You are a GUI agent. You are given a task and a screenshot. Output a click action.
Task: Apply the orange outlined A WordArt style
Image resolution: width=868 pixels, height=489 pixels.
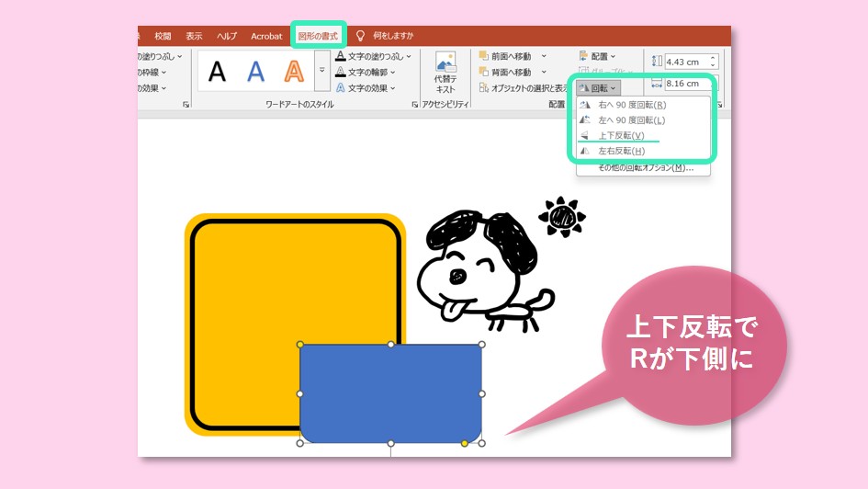pos(294,72)
